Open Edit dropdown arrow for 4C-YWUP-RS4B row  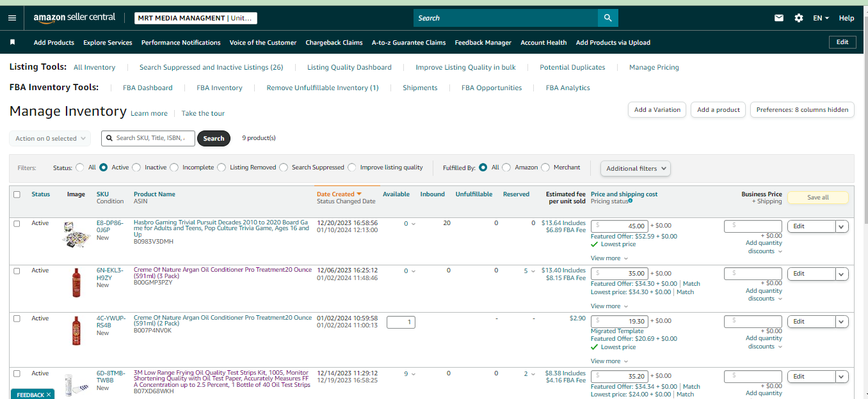pyautogui.click(x=842, y=322)
